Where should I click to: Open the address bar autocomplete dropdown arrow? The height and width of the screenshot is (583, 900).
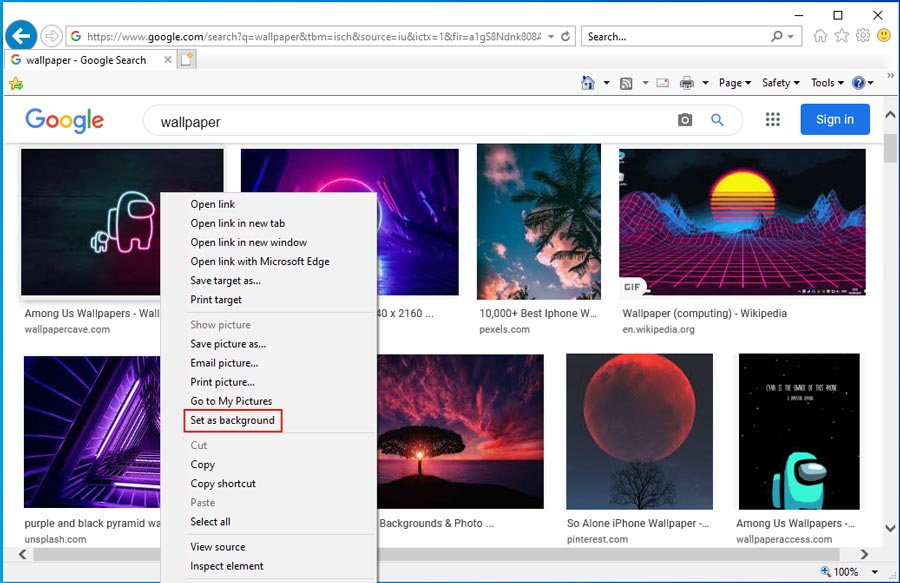pyautogui.click(x=551, y=36)
